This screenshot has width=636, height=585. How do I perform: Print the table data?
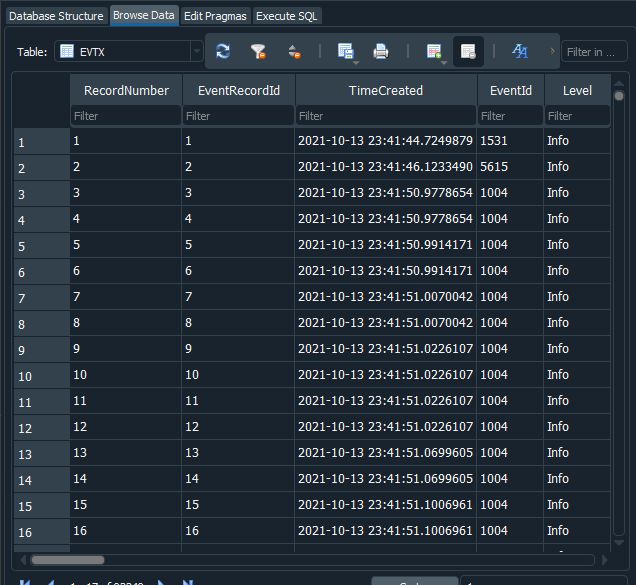click(x=380, y=52)
